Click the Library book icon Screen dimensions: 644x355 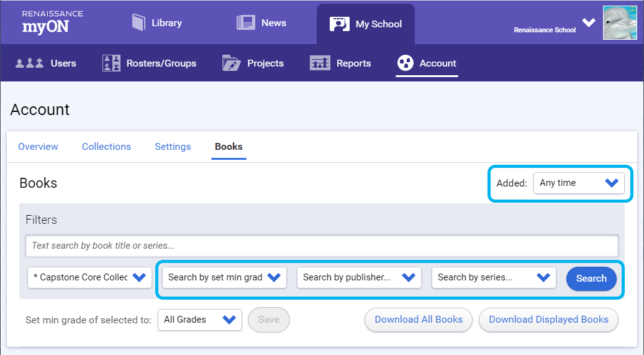[139, 22]
